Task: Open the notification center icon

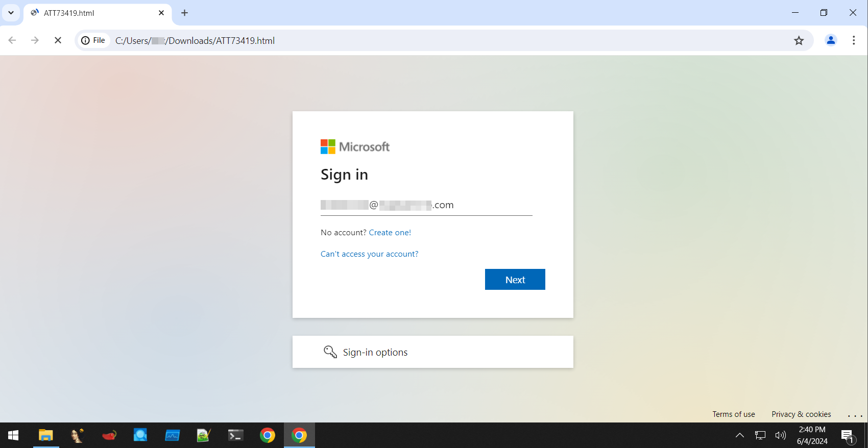Action: coord(848,436)
